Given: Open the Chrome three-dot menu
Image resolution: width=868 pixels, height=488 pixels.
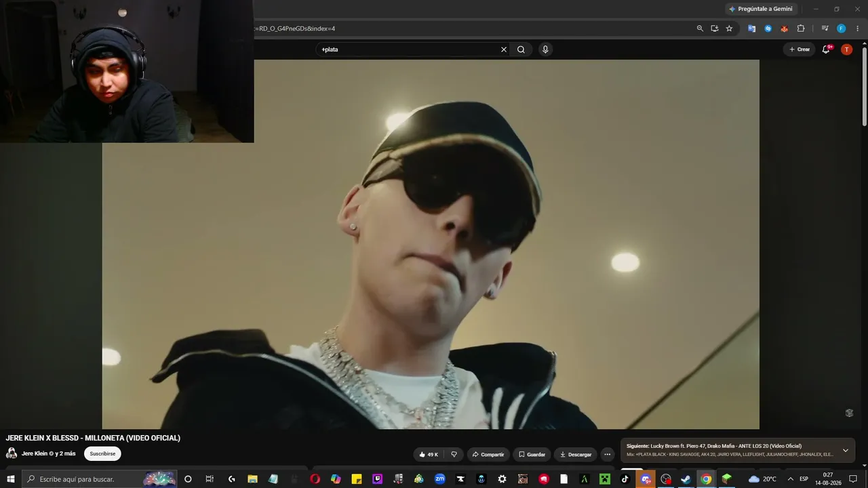Looking at the screenshot, I should coord(857,28).
